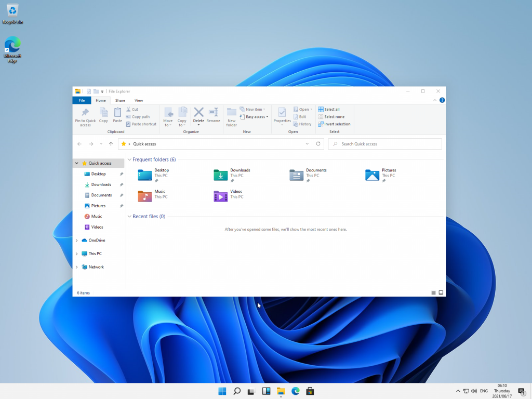This screenshot has height=399, width=532.
Task: Click the New folder ribbon icon
Action: pos(232,113)
